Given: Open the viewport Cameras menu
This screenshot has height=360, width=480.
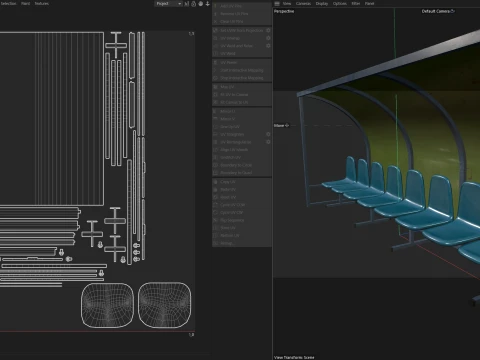Looking at the screenshot, I should point(303,3).
